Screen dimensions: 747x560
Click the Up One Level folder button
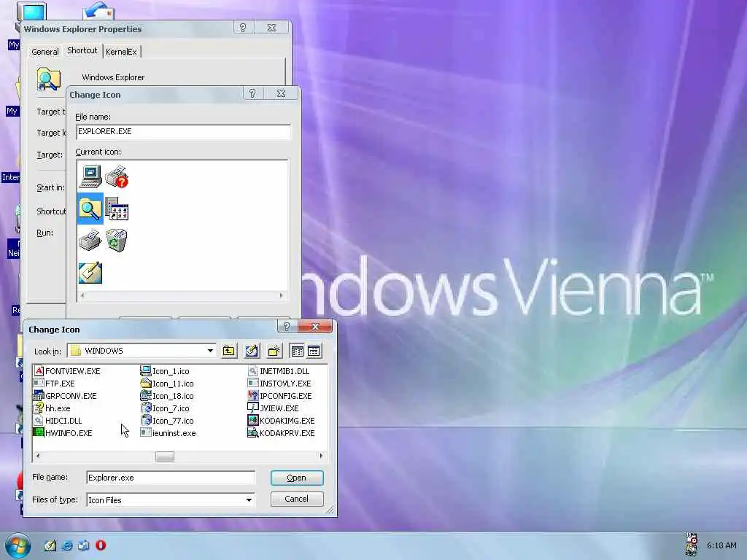click(x=228, y=351)
